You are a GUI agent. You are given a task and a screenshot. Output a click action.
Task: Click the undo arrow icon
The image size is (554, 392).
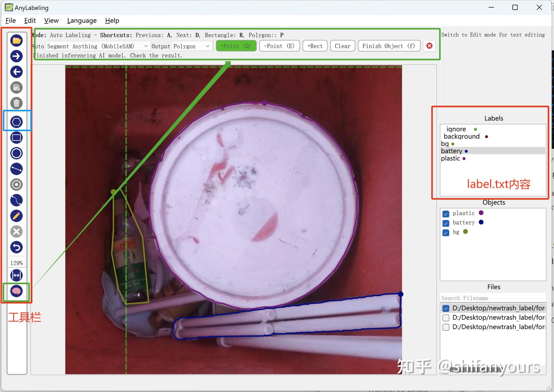(x=17, y=247)
